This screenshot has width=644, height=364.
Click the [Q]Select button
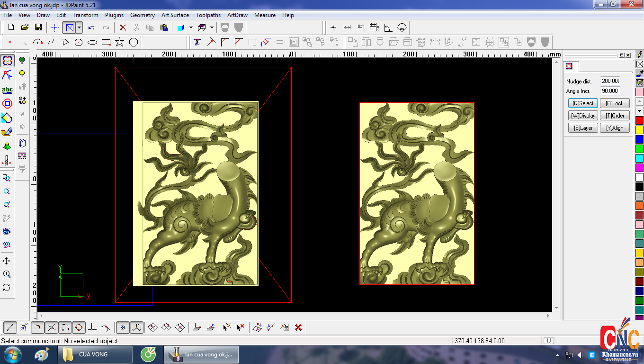point(583,103)
